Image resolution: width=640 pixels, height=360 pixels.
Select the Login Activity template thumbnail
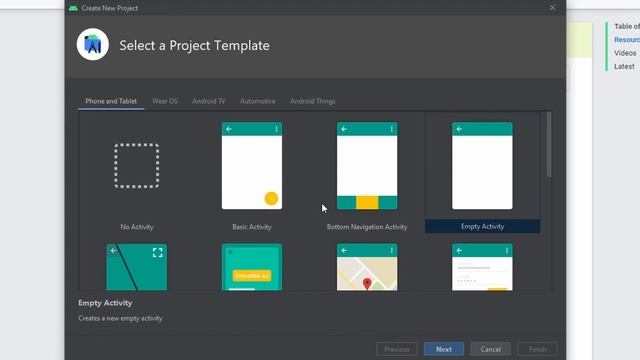[482, 267]
